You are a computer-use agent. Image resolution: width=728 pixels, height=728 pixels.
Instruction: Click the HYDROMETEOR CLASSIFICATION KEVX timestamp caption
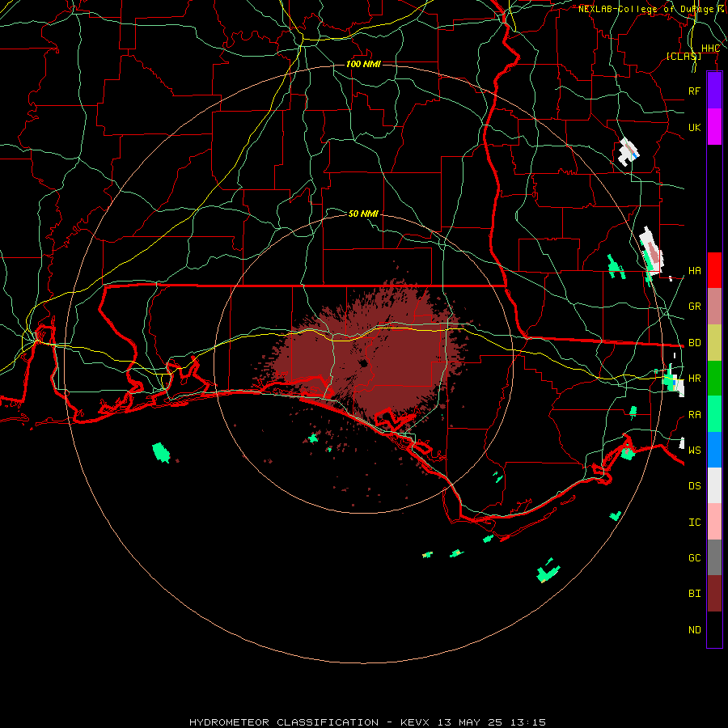(x=367, y=722)
